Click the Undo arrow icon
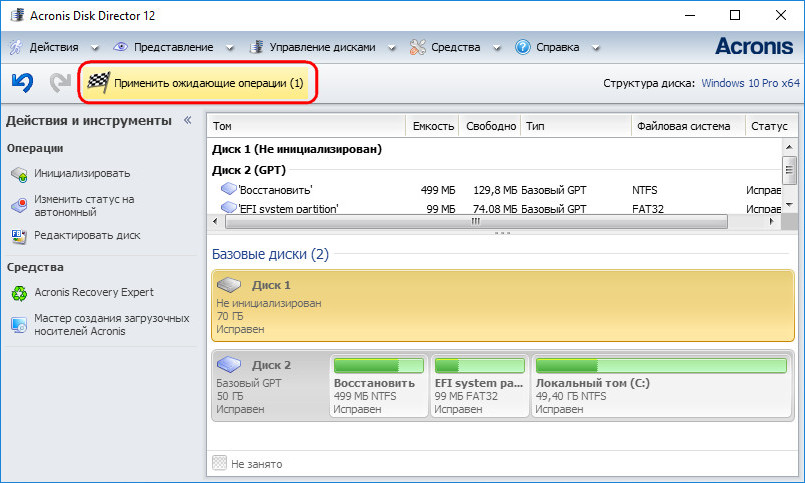 (x=23, y=82)
